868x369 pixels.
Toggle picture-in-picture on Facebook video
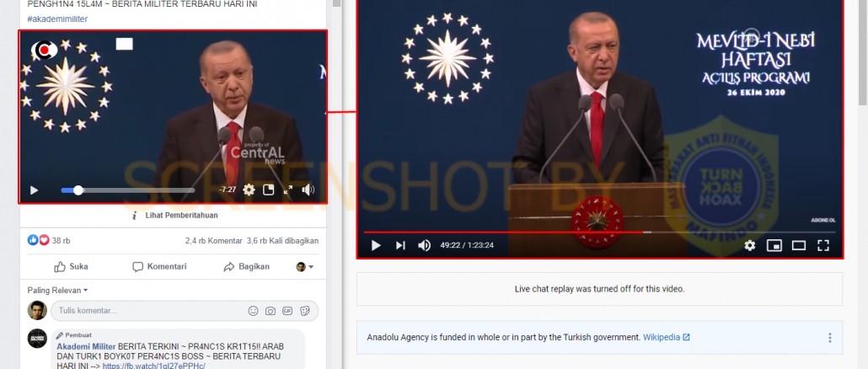pos(269,190)
